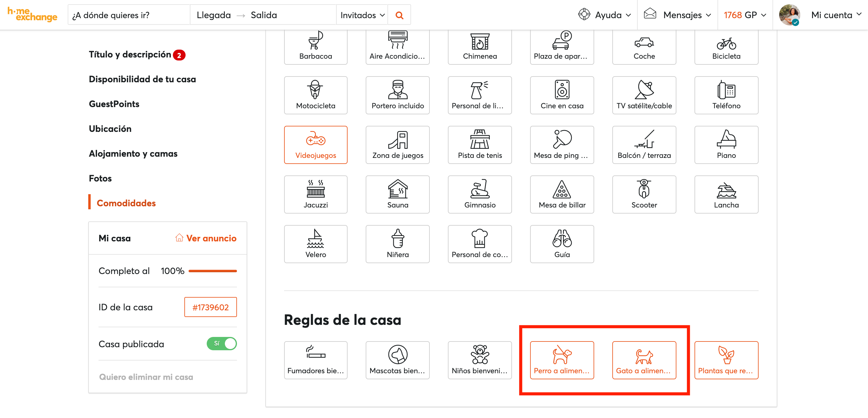Turn off the Casa publicada switch
Viewport: 868px width, 418px height.
click(x=221, y=344)
